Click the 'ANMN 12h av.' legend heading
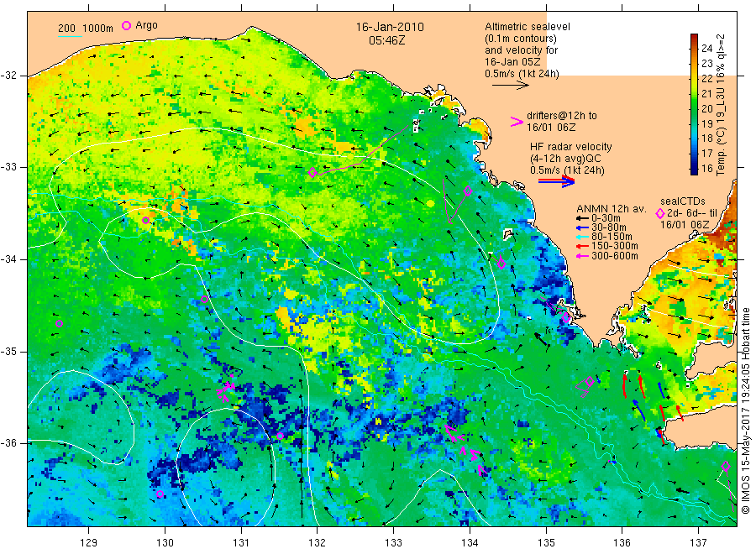This screenshot has width=756, height=554. coord(612,209)
